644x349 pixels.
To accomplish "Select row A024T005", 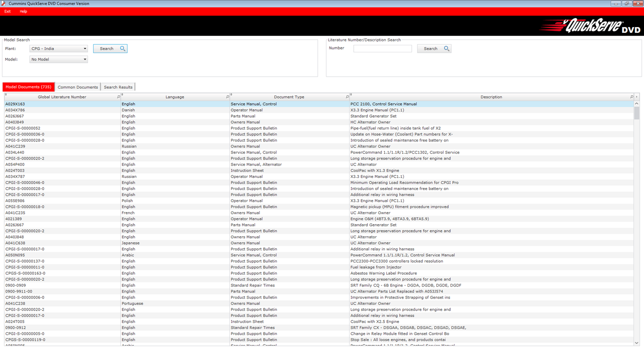I will 318,322.
